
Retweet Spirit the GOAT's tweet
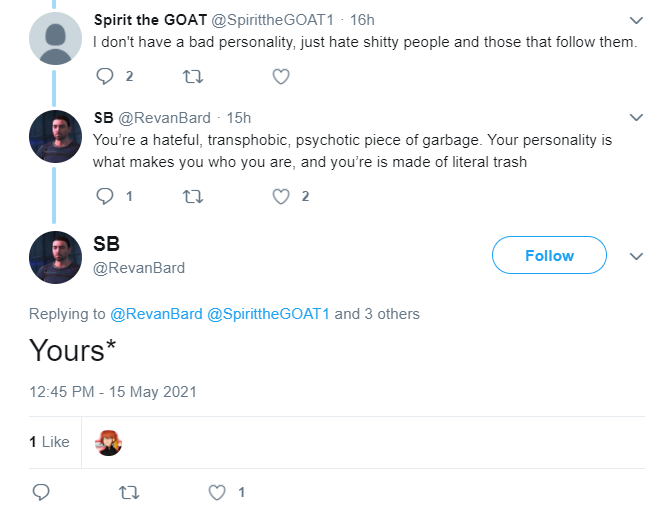[x=193, y=77]
